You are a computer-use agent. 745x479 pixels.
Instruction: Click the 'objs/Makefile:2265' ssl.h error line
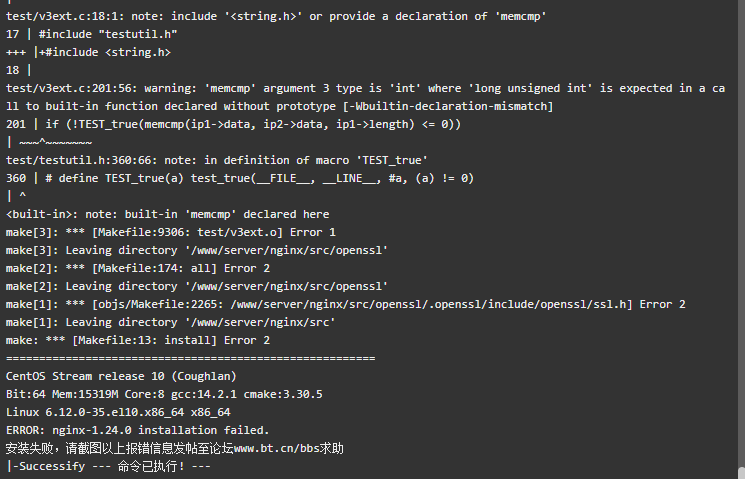(345, 304)
